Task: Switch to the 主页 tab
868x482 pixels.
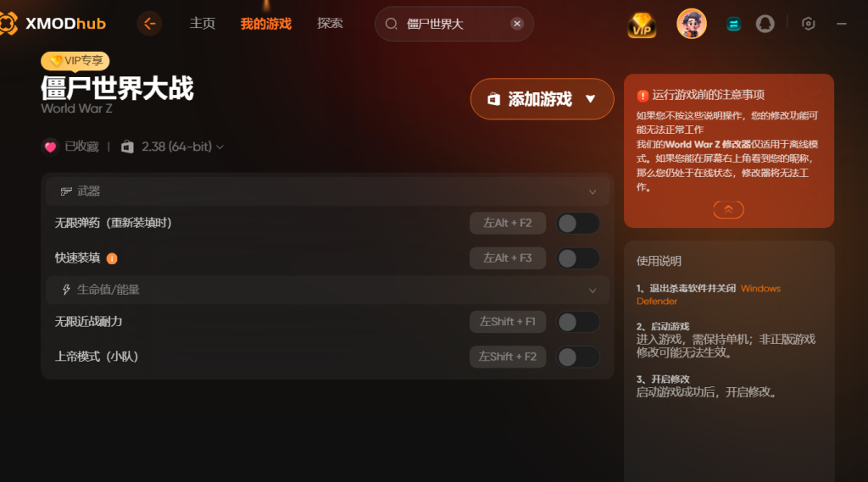Action: tap(202, 23)
